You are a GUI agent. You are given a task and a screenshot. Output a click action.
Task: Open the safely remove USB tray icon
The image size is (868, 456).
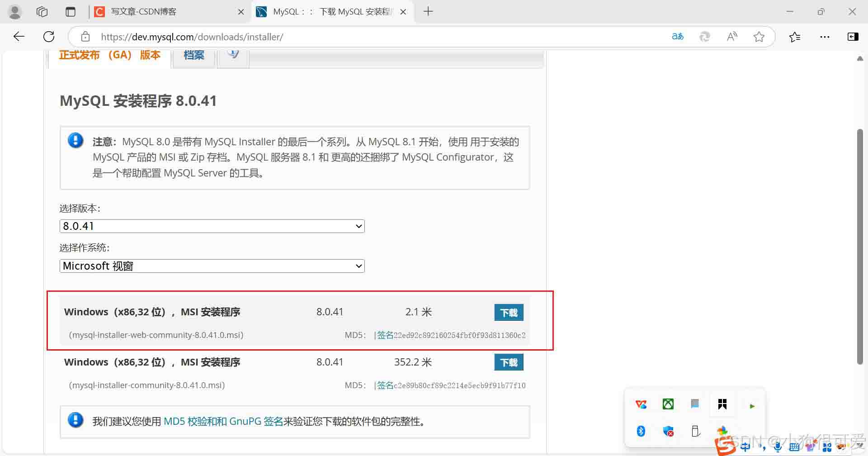pos(695,431)
